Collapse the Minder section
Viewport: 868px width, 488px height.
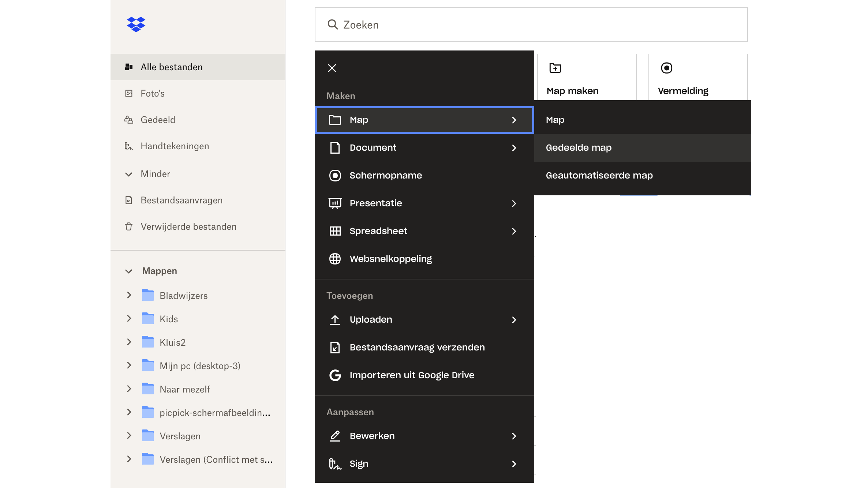[155, 174]
